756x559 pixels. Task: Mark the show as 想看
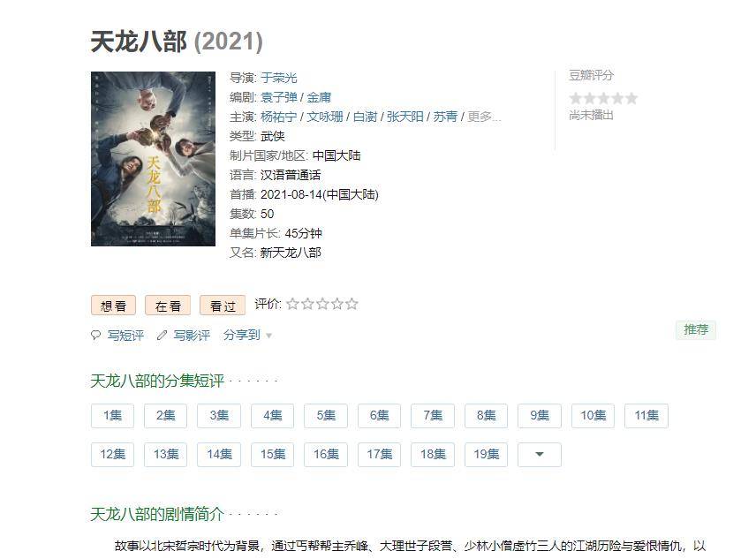click(113, 306)
